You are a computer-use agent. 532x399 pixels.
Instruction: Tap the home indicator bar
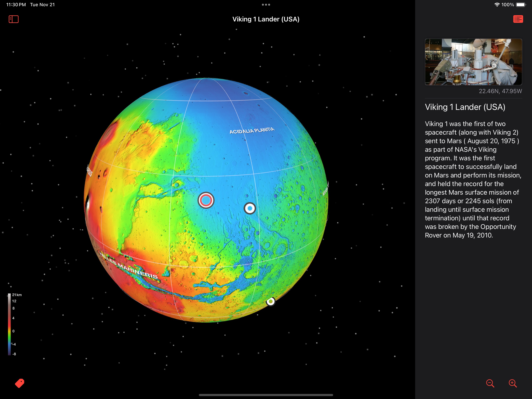click(266, 395)
